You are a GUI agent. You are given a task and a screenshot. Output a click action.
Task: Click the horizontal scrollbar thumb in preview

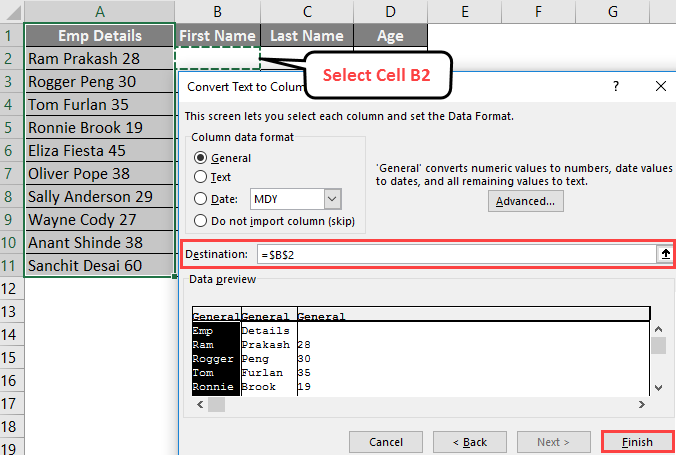216,405
